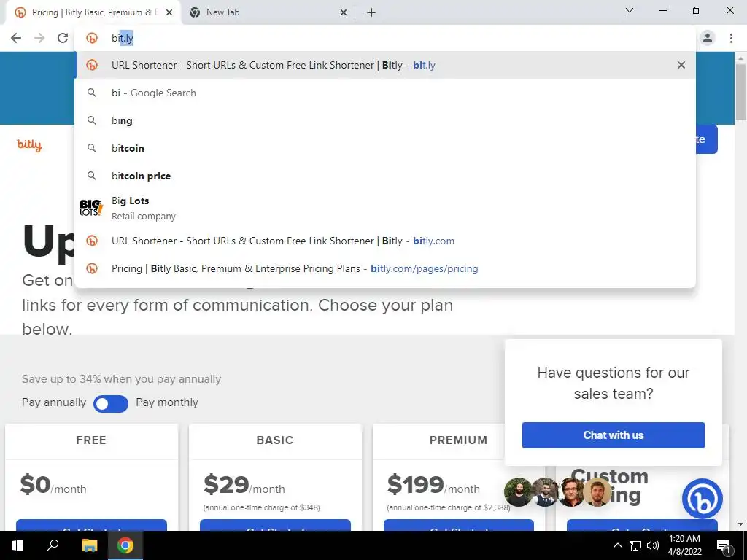Click the scrollbar down arrow
The height and width of the screenshot is (560, 747).
point(741,524)
